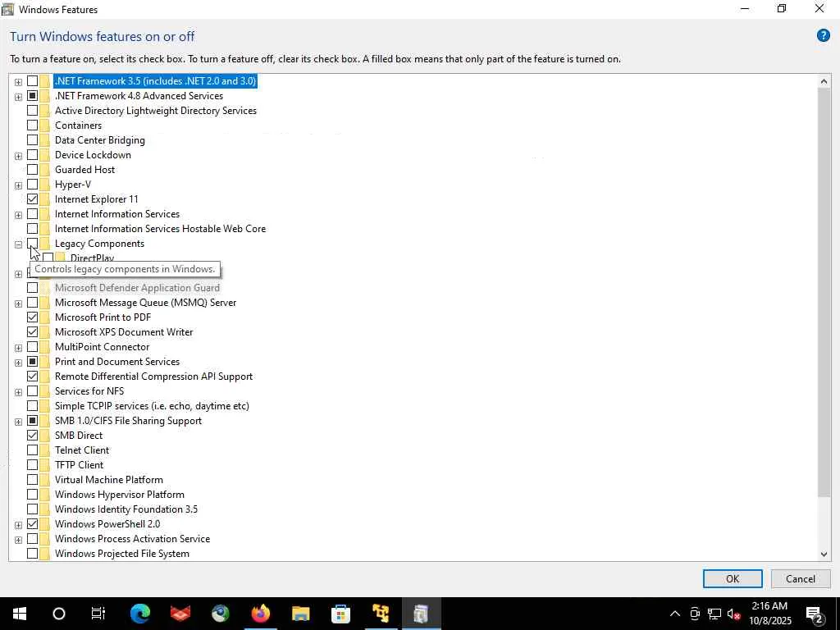Click the folder icon beside Hyper-V
Screen dimensions: 840x630
point(45,185)
